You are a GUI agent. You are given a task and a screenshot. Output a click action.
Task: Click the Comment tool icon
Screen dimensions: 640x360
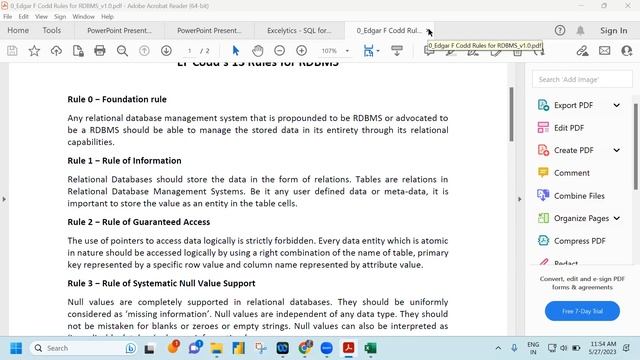[543, 173]
